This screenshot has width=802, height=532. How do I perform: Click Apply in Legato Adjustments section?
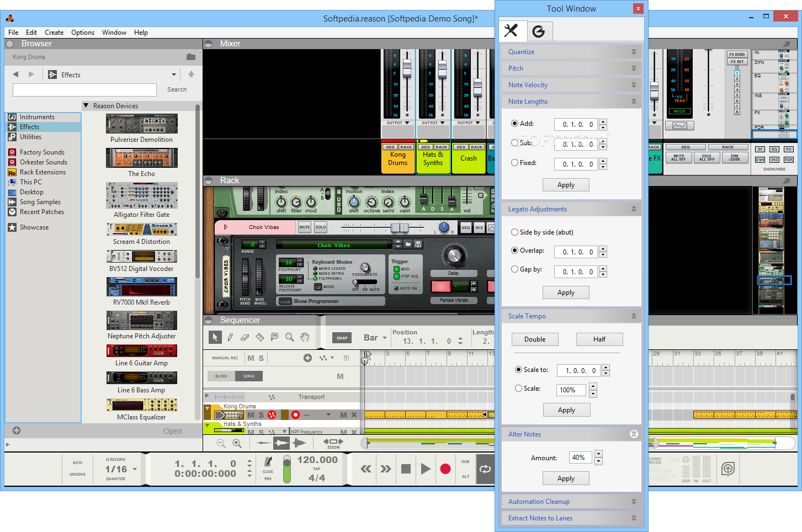tap(566, 292)
